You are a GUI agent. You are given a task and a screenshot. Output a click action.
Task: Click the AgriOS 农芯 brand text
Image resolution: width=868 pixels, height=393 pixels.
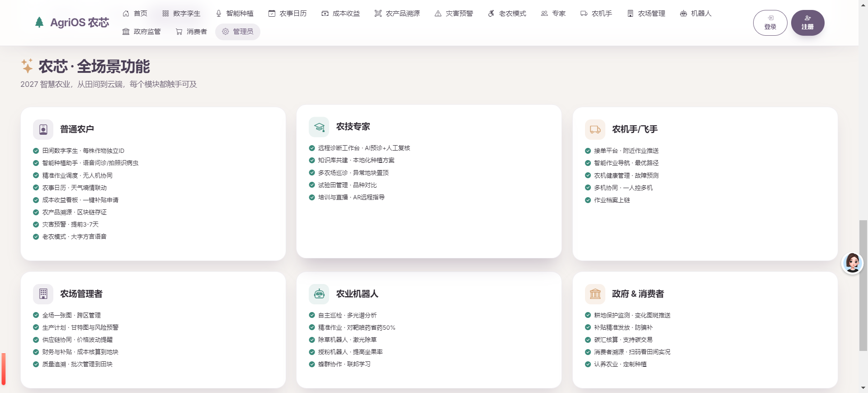click(80, 22)
